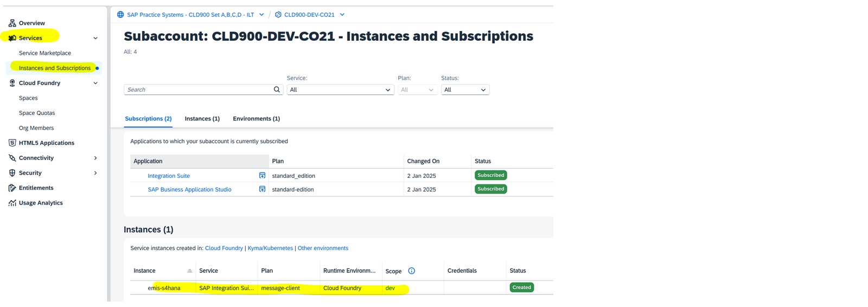Open Space Quotas in sidebar
The image size is (868, 307).
pyautogui.click(x=37, y=113)
